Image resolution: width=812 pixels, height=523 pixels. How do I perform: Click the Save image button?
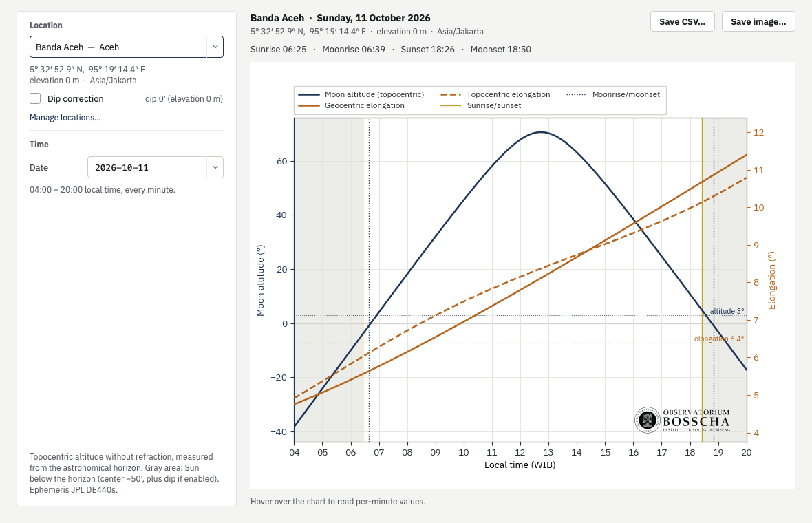[x=758, y=22]
